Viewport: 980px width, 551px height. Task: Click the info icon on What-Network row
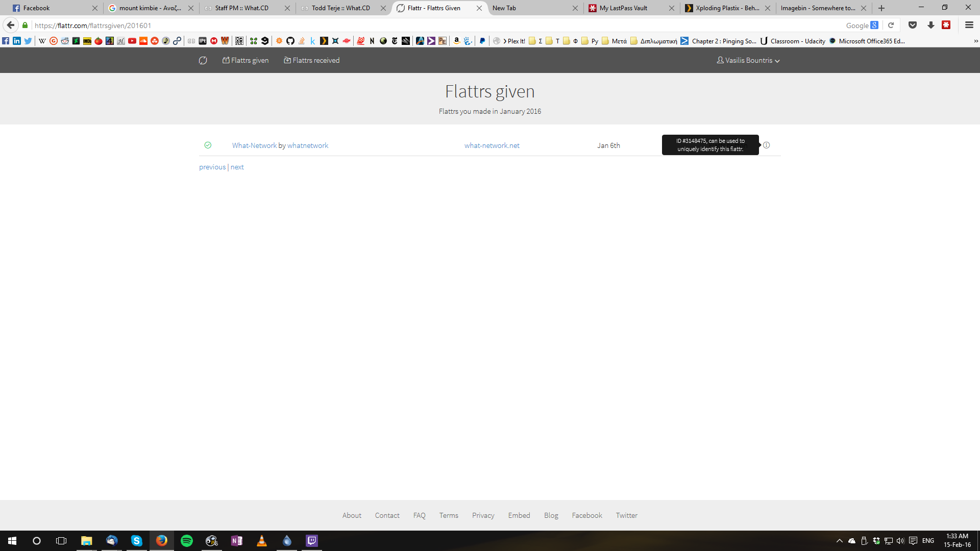point(766,145)
